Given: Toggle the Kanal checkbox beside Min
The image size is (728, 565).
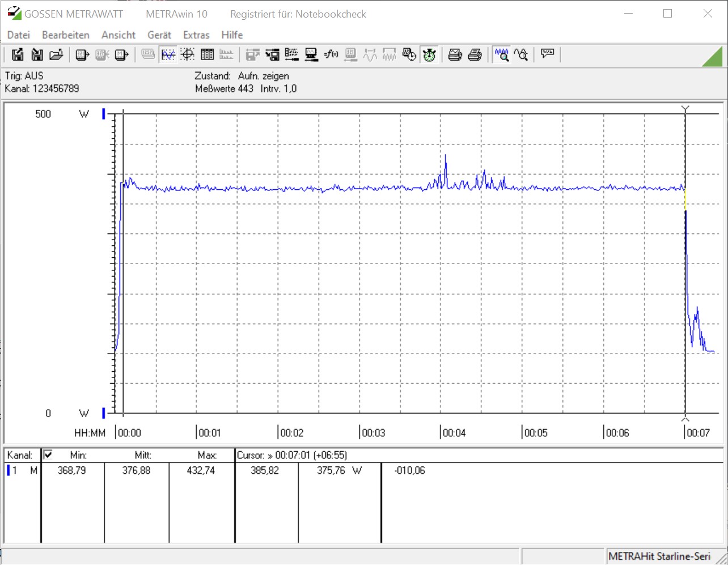Looking at the screenshot, I should [x=48, y=454].
